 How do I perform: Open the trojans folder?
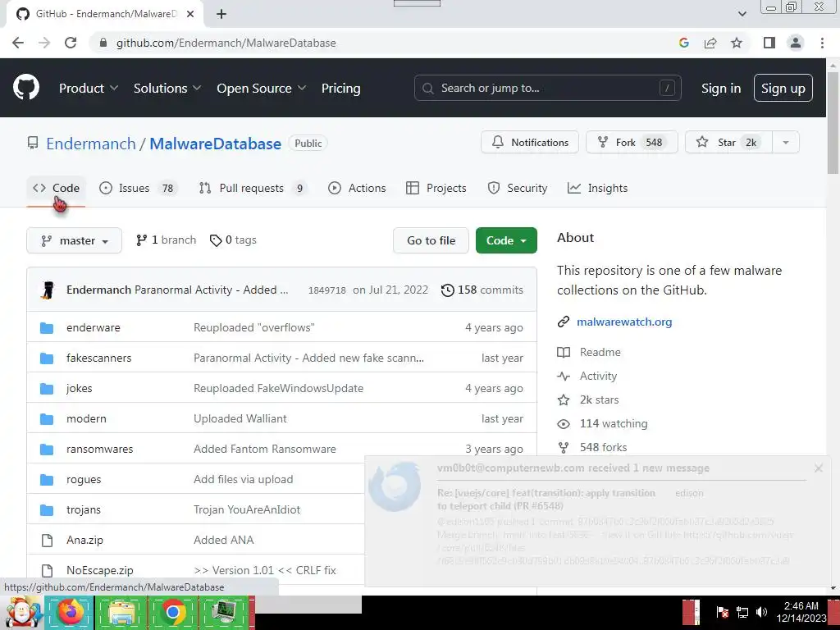(x=84, y=509)
